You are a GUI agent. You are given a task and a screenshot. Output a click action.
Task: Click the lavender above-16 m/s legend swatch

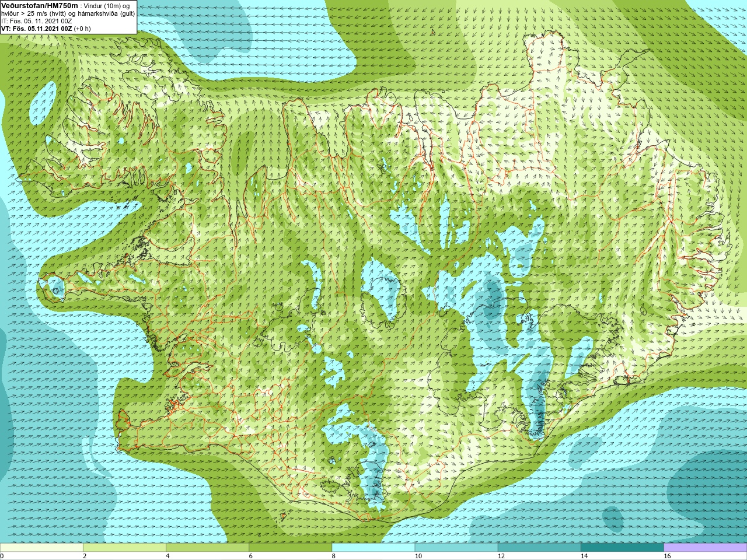tap(706, 548)
